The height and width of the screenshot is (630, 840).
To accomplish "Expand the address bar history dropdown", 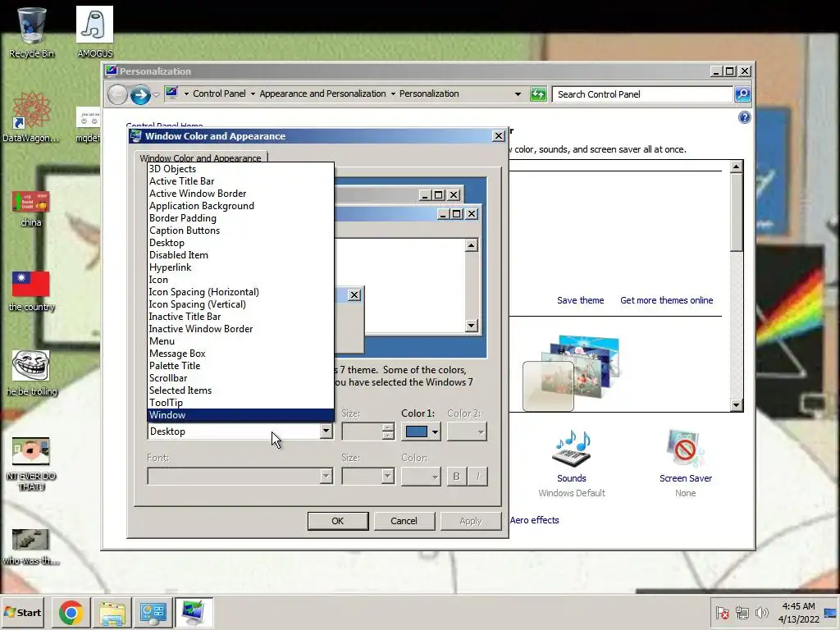I will [518, 94].
